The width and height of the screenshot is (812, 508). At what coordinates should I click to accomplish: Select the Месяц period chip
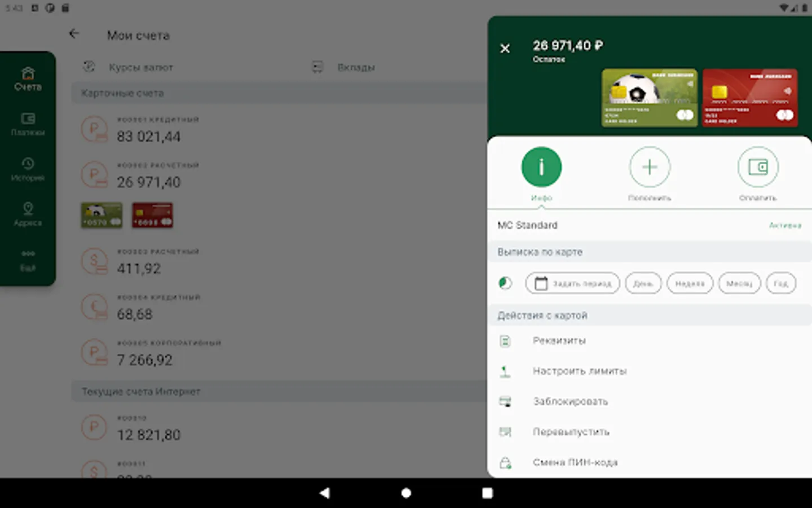pyautogui.click(x=739, y=283)
